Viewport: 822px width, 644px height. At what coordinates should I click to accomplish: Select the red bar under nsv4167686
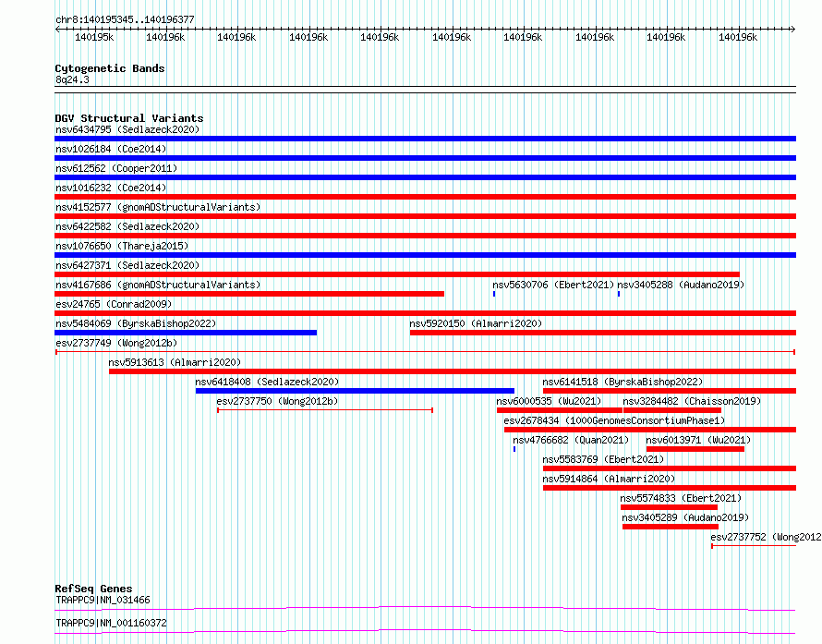[249, 294]
